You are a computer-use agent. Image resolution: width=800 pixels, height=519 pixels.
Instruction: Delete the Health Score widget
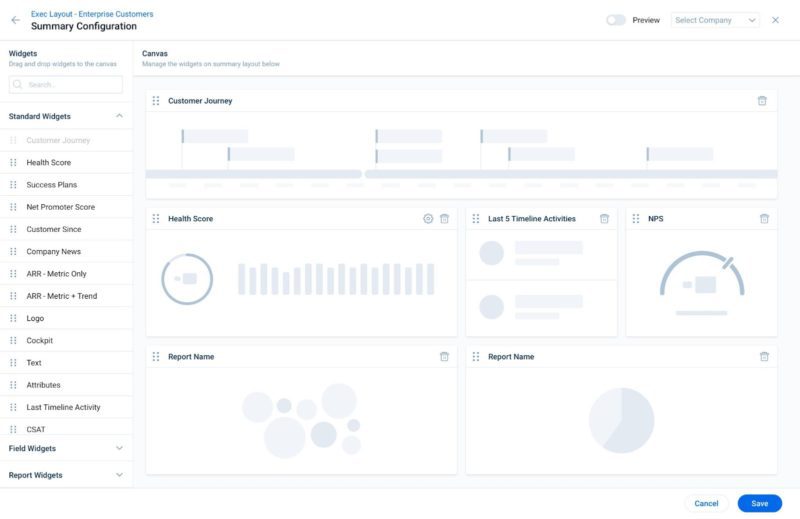coord(445,219)
